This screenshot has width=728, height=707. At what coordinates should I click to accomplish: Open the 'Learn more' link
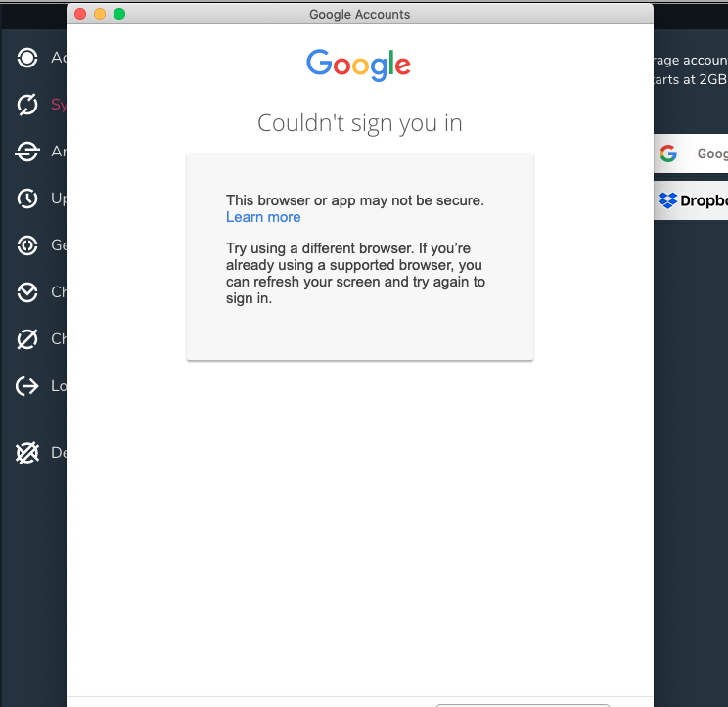click(x=263, y=217)
